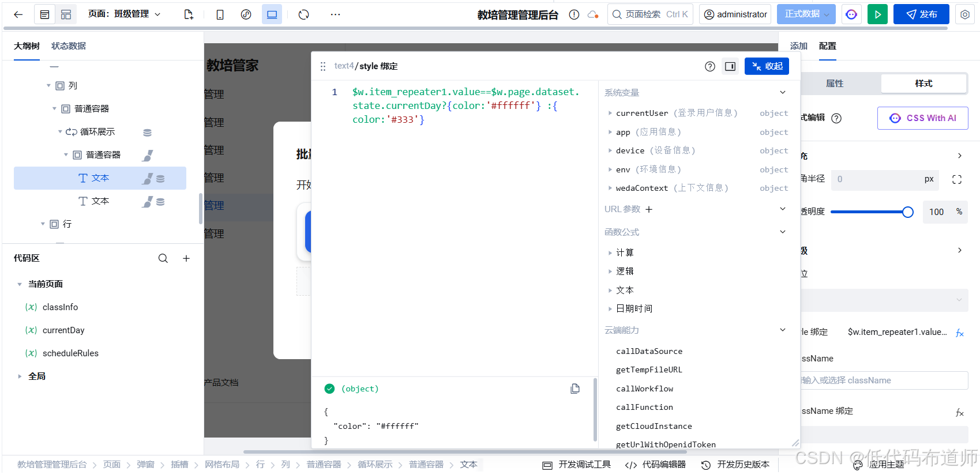Click the opacity slider handle
Viewport: 980px width, 475px height.
907,212
